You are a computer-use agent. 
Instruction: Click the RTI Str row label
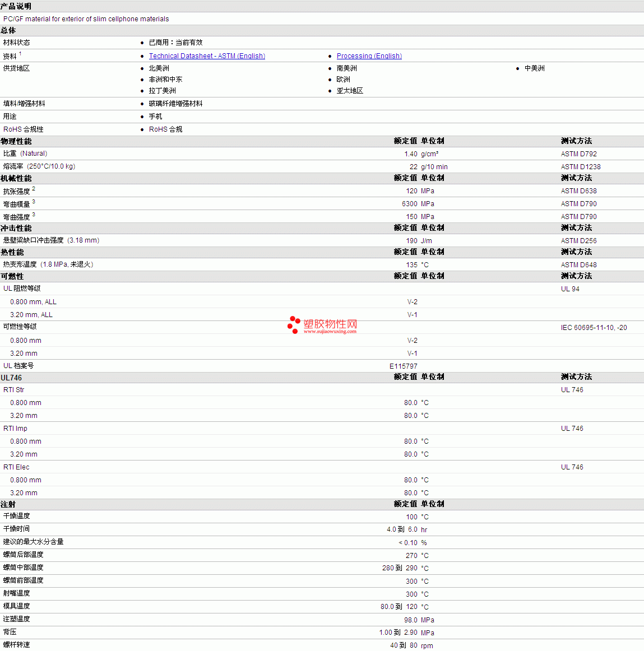pyautogui.click(x=13, y=390)
